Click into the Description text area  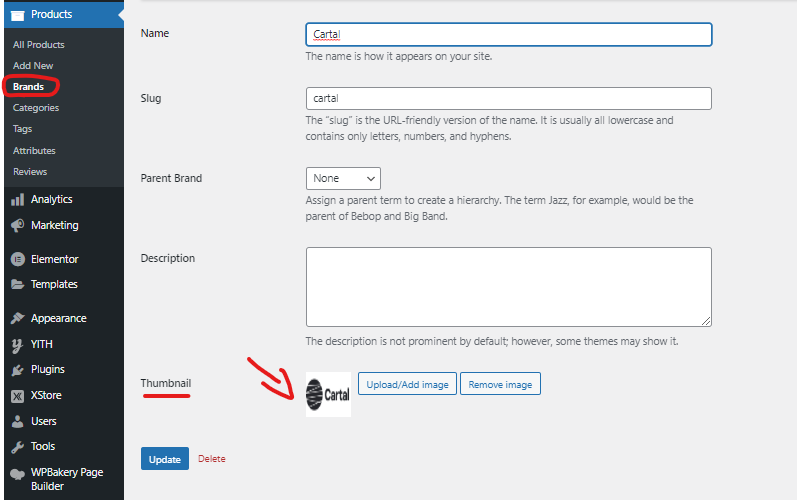pos(508,287)
